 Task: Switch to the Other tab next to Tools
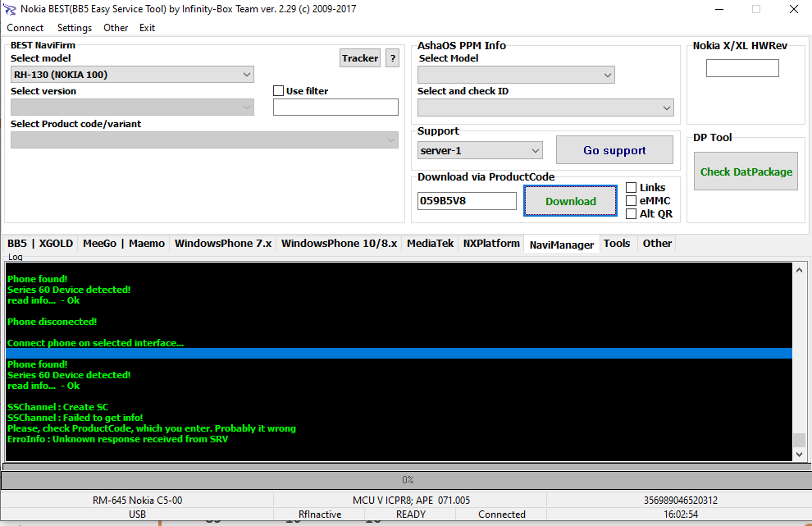click(x=657, y=244)
